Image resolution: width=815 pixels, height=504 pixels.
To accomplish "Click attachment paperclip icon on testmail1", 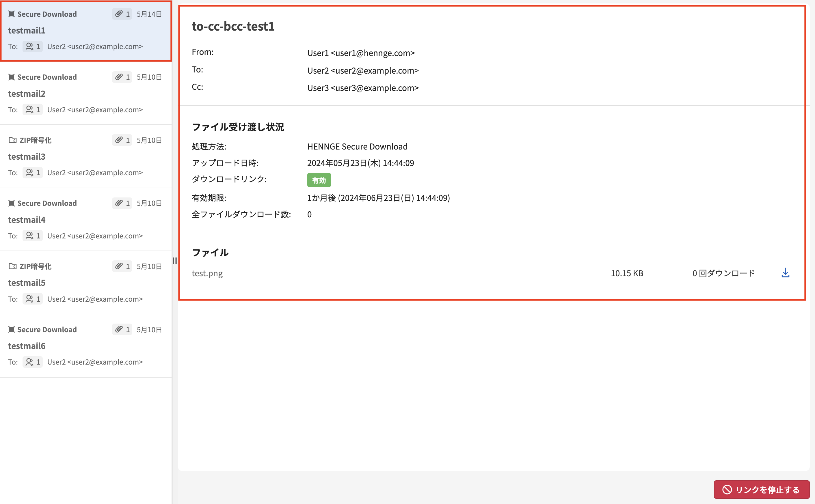I will 119,14.
